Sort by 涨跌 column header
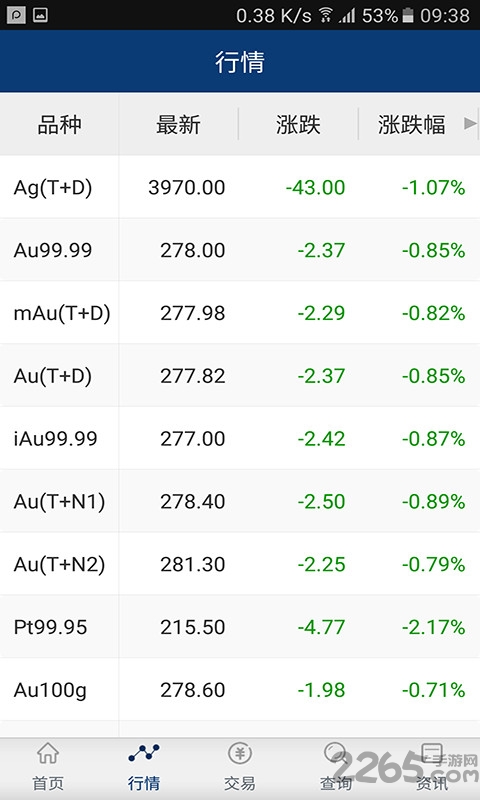 298,124
